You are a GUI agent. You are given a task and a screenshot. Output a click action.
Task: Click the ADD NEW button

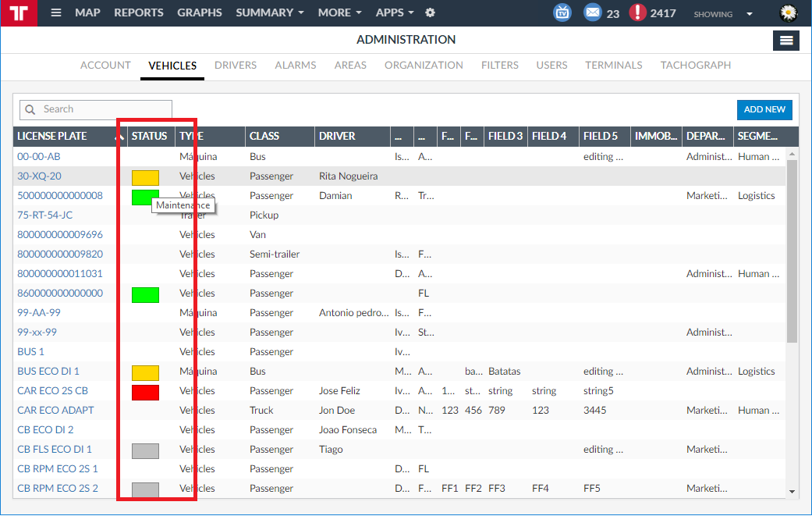coord(764,110)
